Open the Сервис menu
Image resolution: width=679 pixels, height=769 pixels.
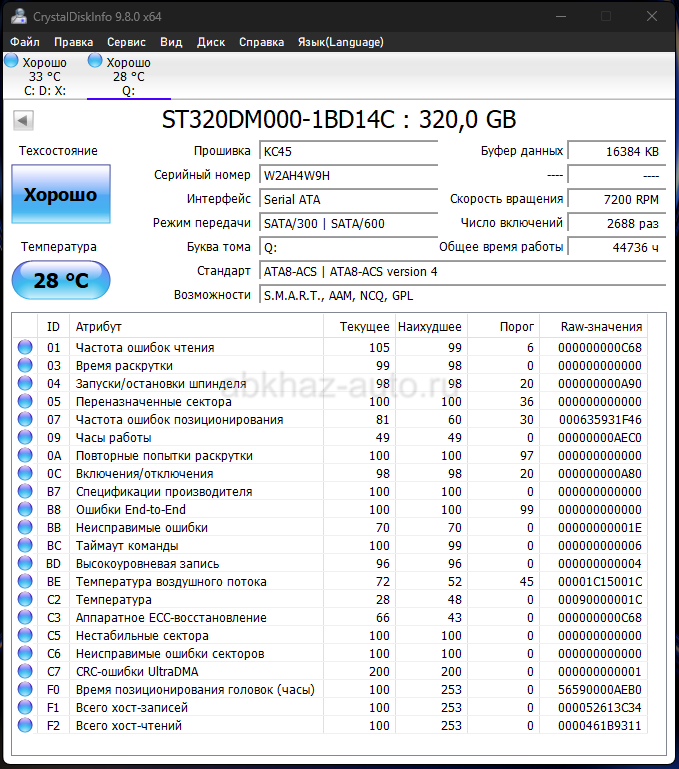click(x=126, y=42)
